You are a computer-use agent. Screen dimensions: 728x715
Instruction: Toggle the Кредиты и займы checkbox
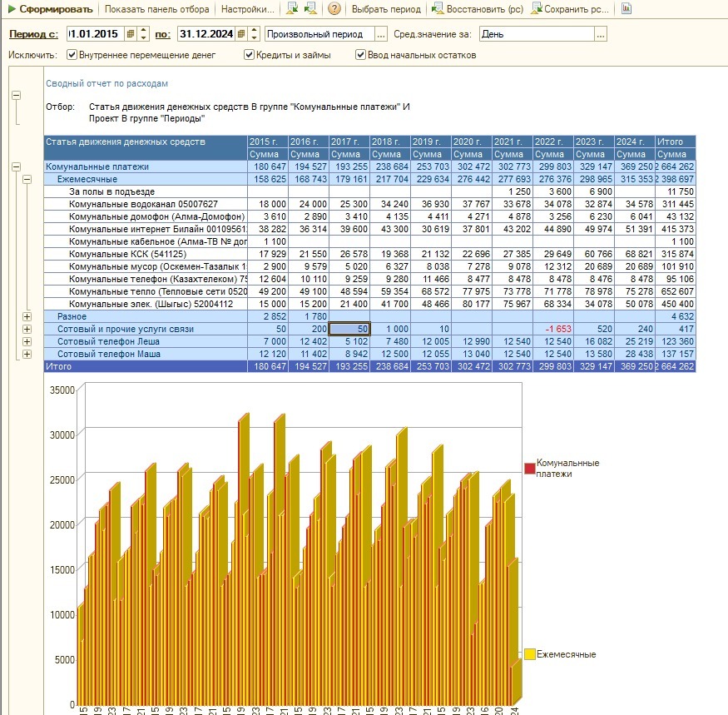(x=250, y=55)
